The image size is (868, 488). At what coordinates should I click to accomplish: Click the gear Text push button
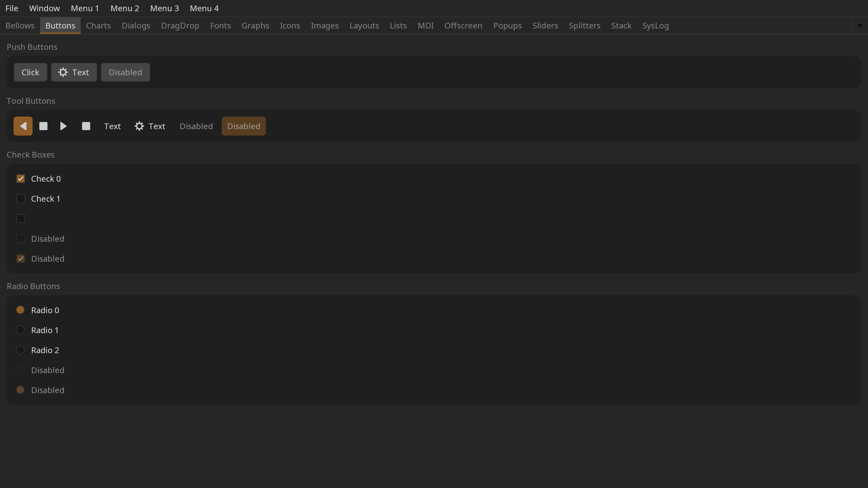coord(74,72)
